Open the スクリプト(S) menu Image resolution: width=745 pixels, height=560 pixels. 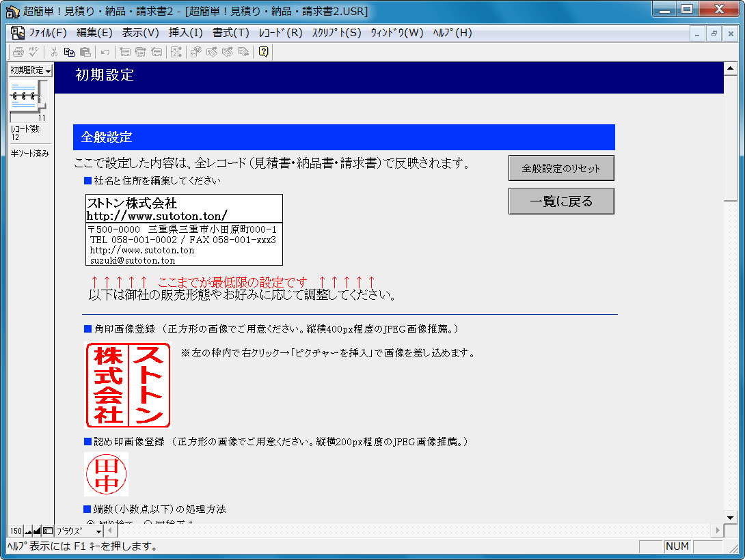coord(336,33)
